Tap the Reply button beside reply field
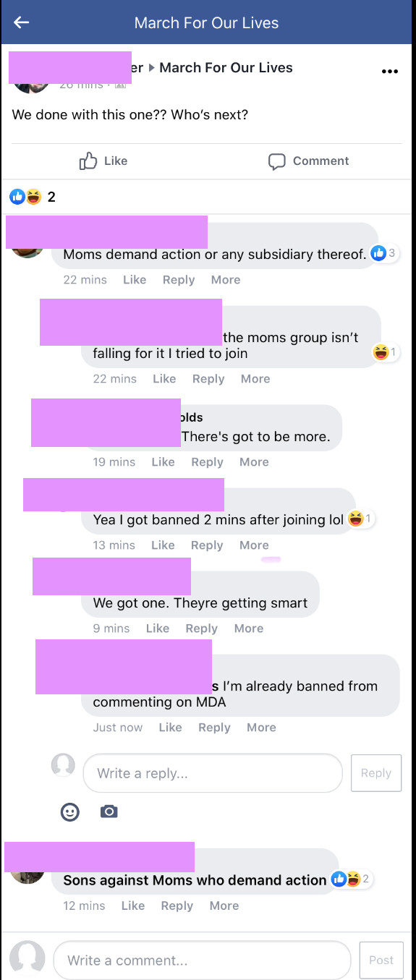This screenshot has width=416, height=980. [x=376, y=773]
